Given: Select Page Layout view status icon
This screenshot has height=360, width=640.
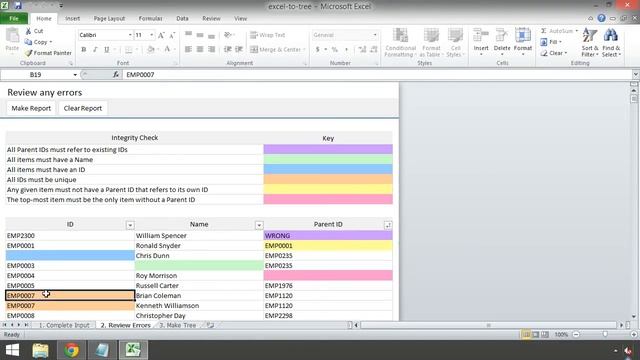Looking at the screenshot, I should tap(536, 334).
